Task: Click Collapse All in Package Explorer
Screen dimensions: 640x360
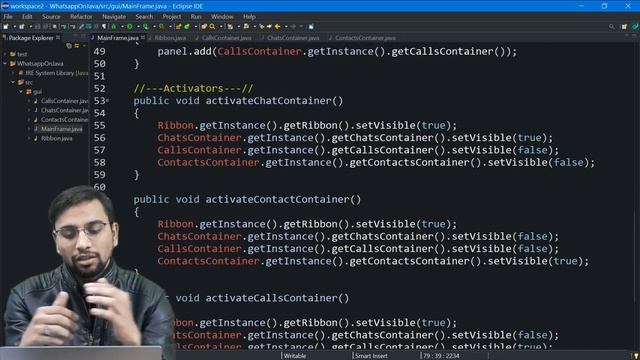Action: [x=69, y=46]
